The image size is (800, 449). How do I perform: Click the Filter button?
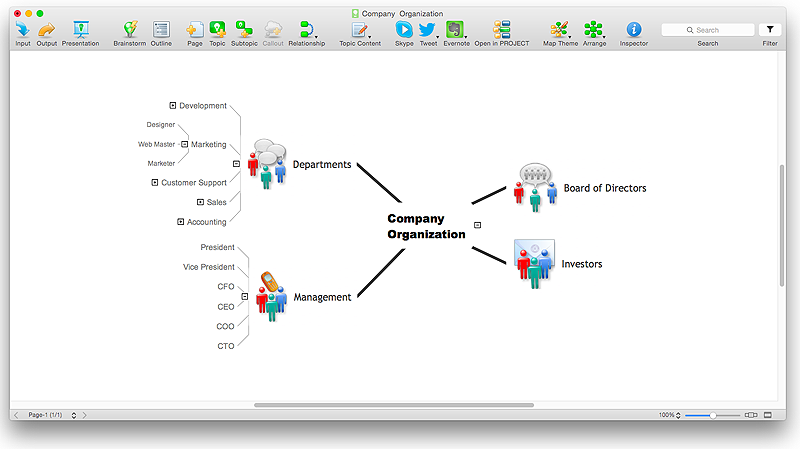click(770, 30)
